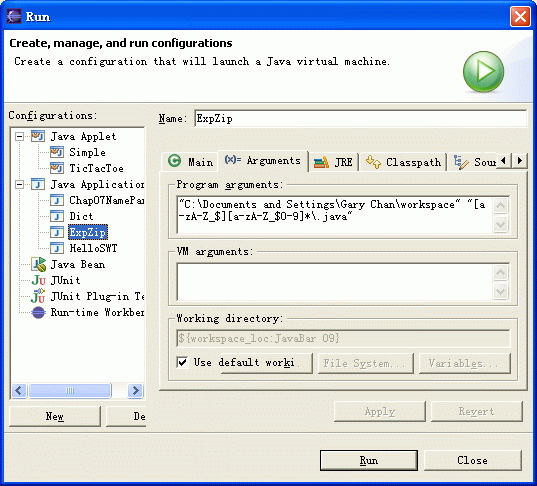The height and width of the screenshot is (486, 537).
Task: Click the Configurations list horizontal scrollbar thumb
Action: (x=70, y=390)
